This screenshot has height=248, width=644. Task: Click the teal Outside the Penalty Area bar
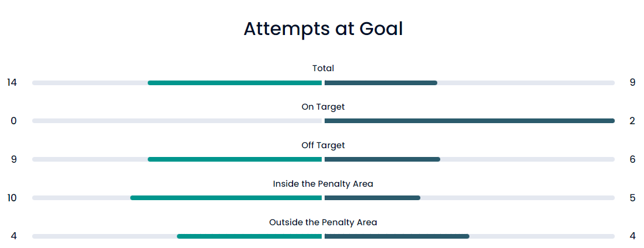click(x=249, y=236)
